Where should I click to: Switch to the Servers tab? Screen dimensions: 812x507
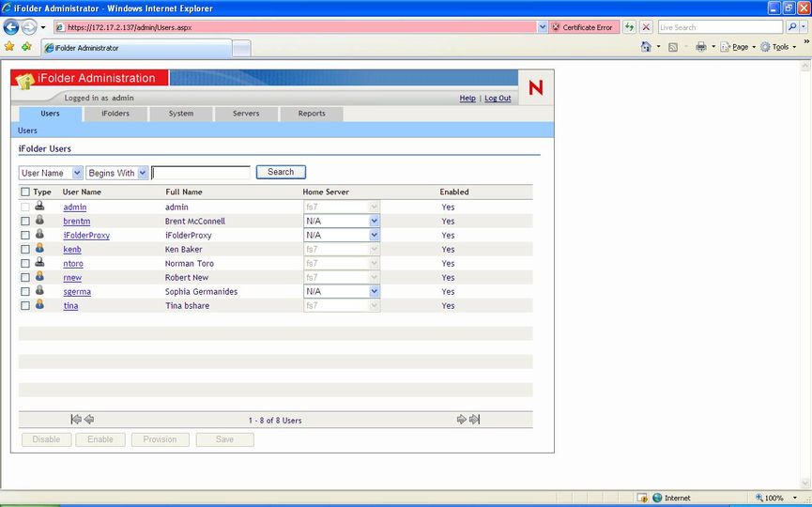[x=246, y=114]
